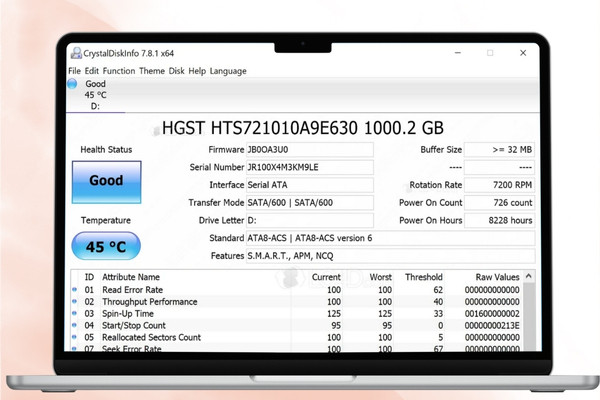Click the 45 °C temperature button
This screenshot has width=600, height=400.
(x=106, y=246)
